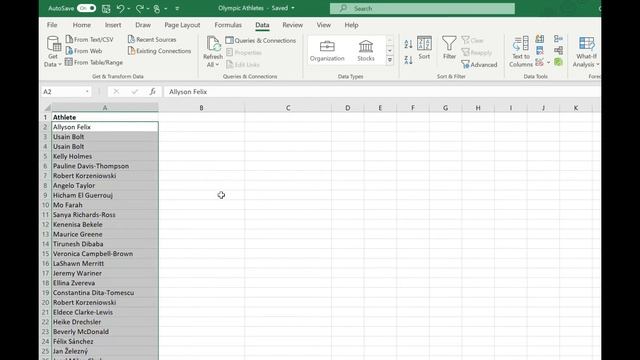
Task: Select the Organization data type
Action: (x=327, y=51)
